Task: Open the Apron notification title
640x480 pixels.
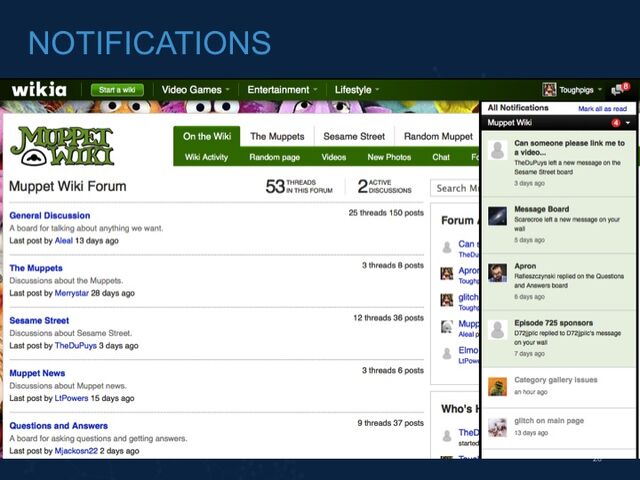Action: [x=525, y=266]
